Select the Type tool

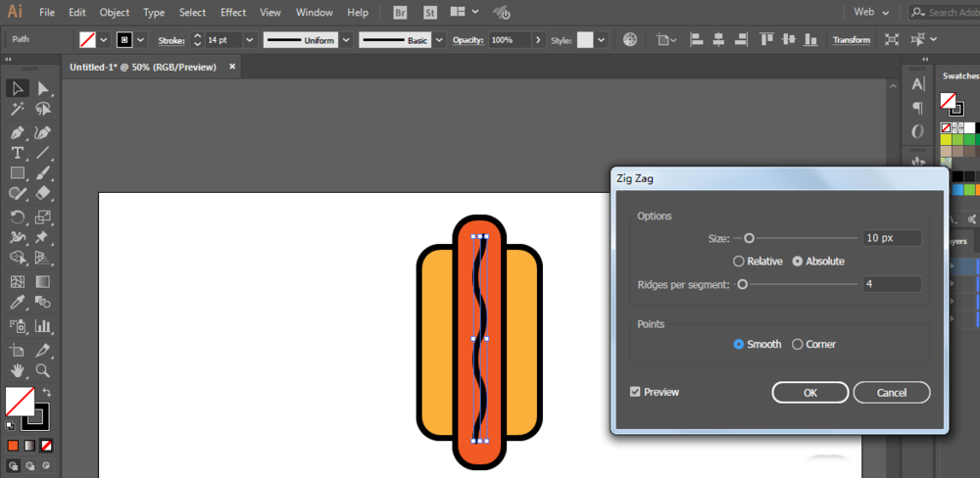[18, 153]
